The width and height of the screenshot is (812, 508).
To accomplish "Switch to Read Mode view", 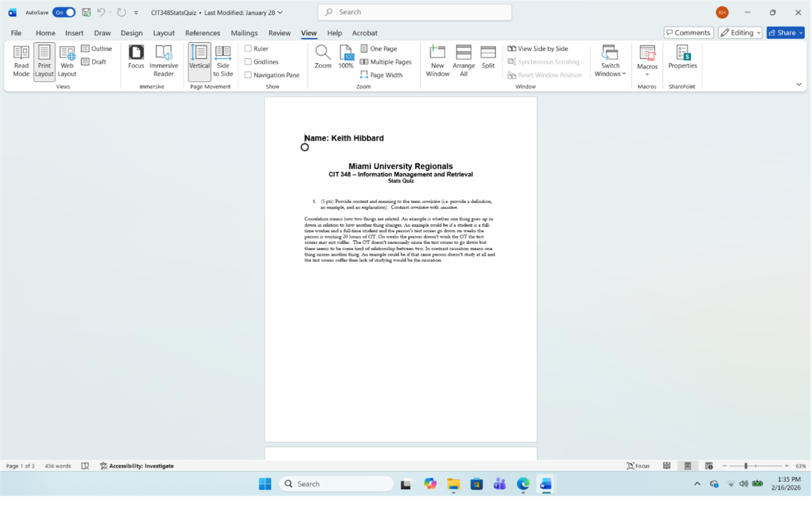I will (21, 61).
